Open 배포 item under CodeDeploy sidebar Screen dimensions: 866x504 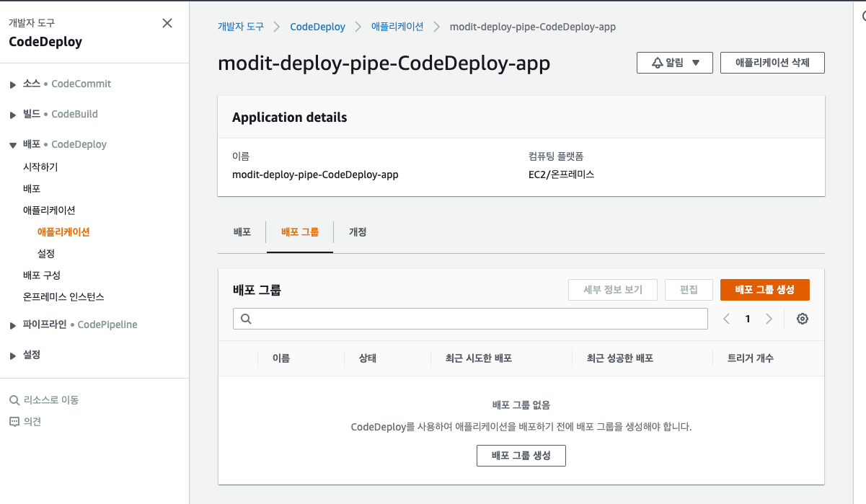[x=32, y=189]
